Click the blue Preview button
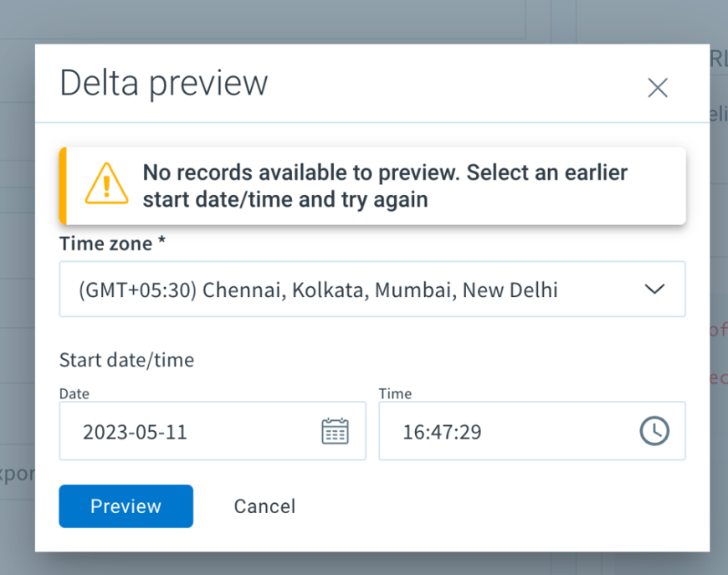The image size is (728, 575). [126, 506]
